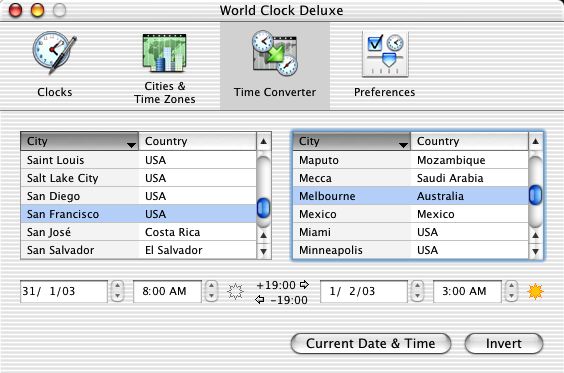This screenshot has height=373, width=564.
Task: Select Salt Lake City row
Action: coord(138,178)
